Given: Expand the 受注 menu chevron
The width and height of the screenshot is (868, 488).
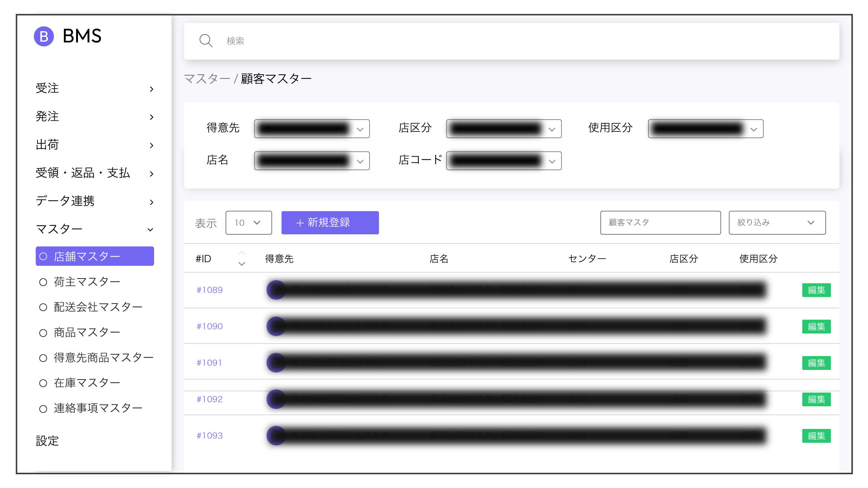Looking at the screenshot, I should [x=151, y=89].
